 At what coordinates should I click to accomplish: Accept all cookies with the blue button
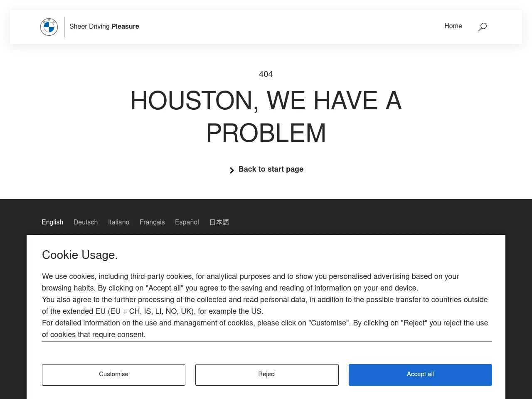pos(420,374)
